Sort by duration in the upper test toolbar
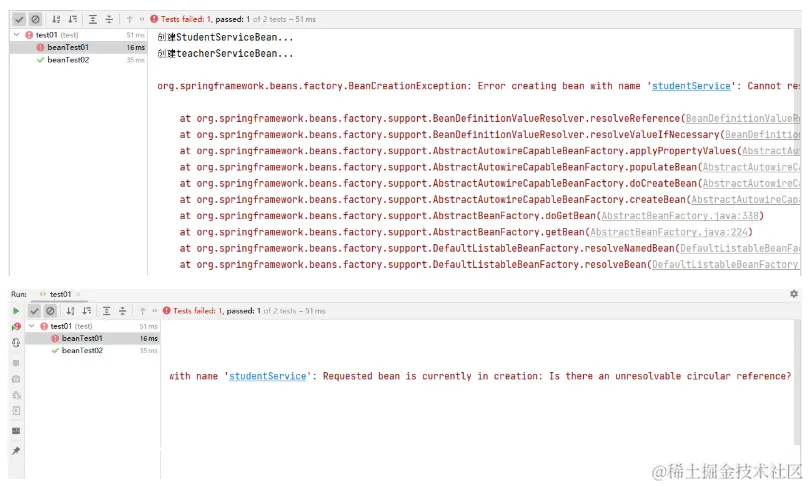Viewport: 809px width, 487px height. point(73,19)
